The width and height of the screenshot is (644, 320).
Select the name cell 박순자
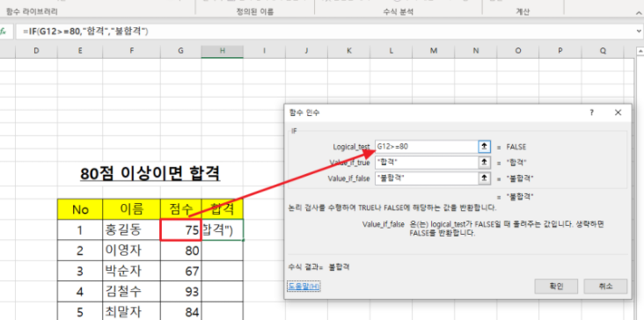pyautogui.click(x=131, y=271)
